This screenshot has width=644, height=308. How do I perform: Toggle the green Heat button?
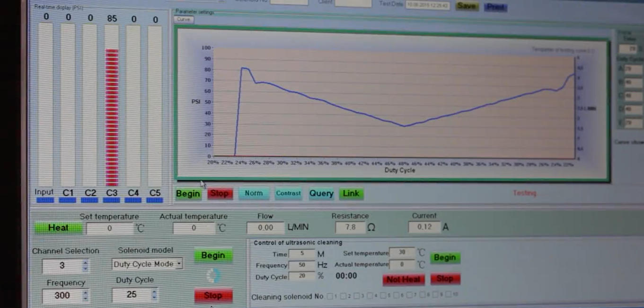pos(58,227)
